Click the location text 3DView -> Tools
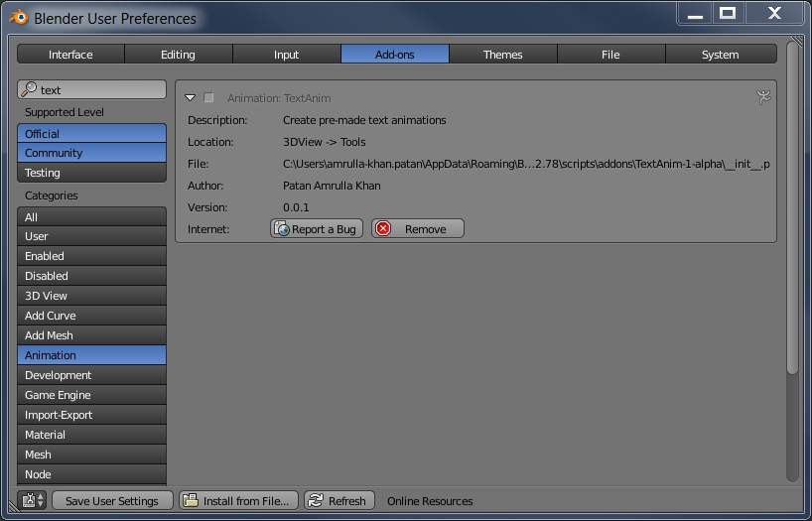 coord(325,142)
